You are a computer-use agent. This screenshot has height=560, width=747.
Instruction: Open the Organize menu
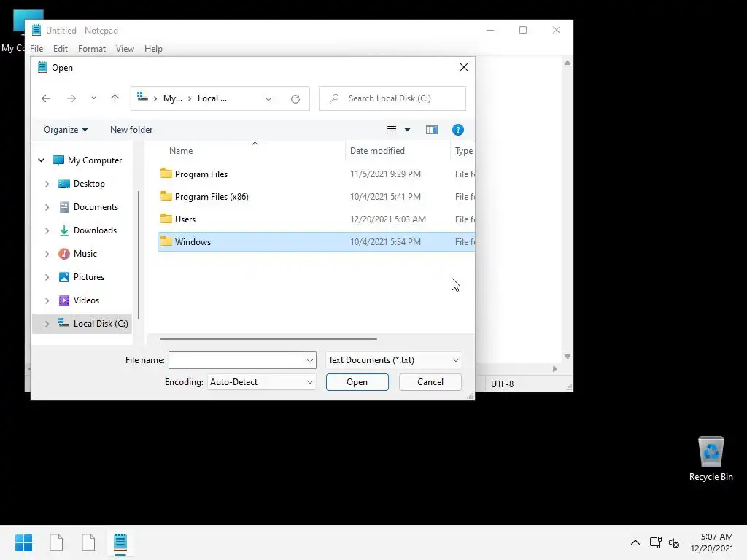65,130
